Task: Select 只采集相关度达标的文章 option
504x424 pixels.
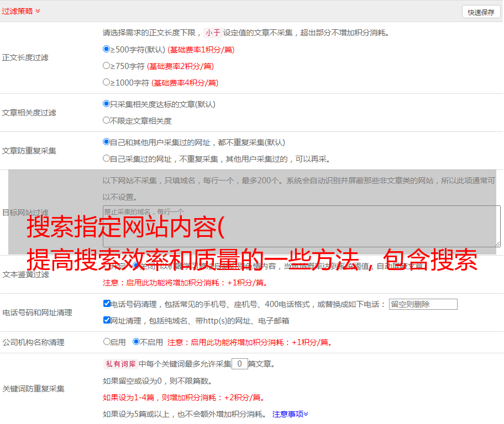Action: [x=107, y=104]
